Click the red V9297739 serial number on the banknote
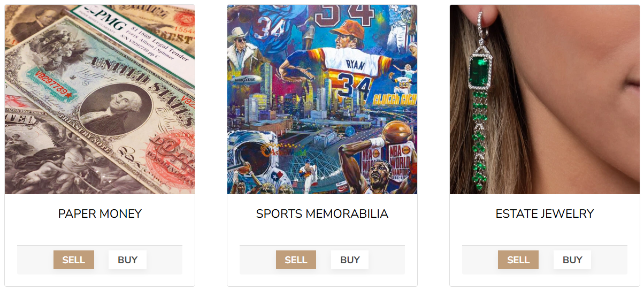Screen dimensions: 644x290 point(53,85)
